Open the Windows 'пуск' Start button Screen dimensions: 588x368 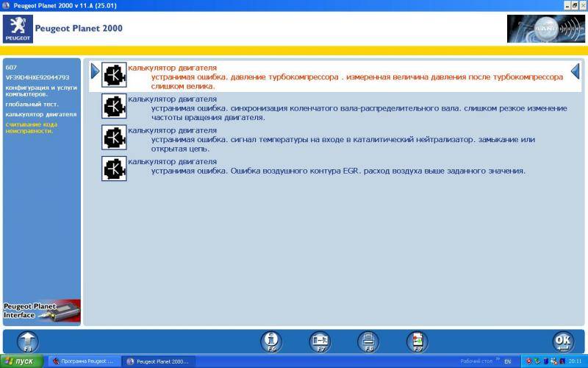(21, 361)
